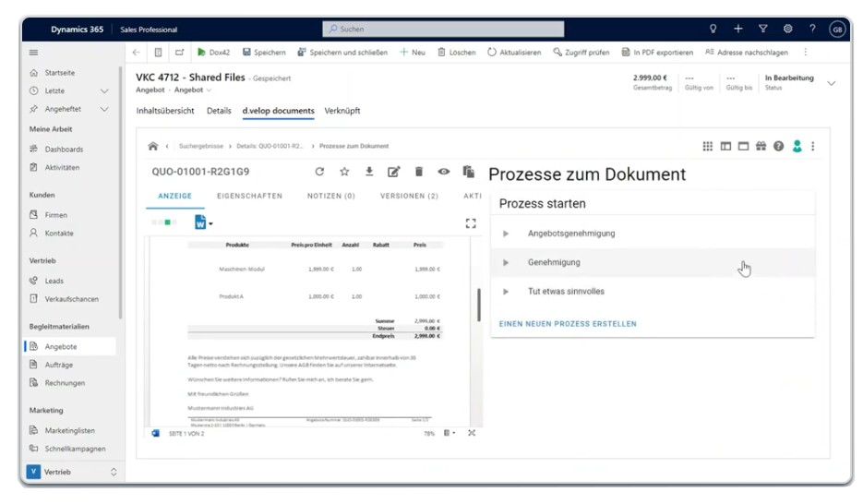The image size is (863, 504).
Task: Download the document QUO-01001-R2G1G9
Action: pyautogui.click(x=369, y=172)
